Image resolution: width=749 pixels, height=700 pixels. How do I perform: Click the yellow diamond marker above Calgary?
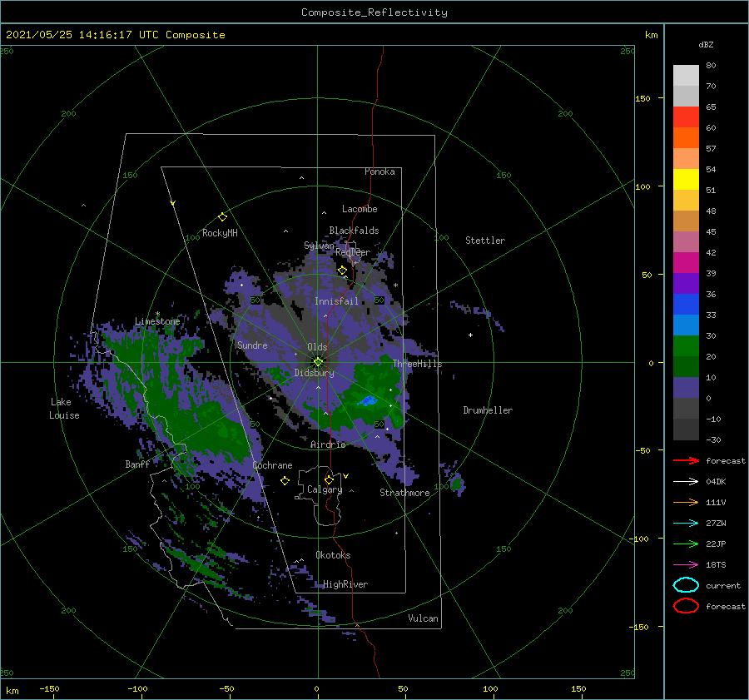pos(329,479)
